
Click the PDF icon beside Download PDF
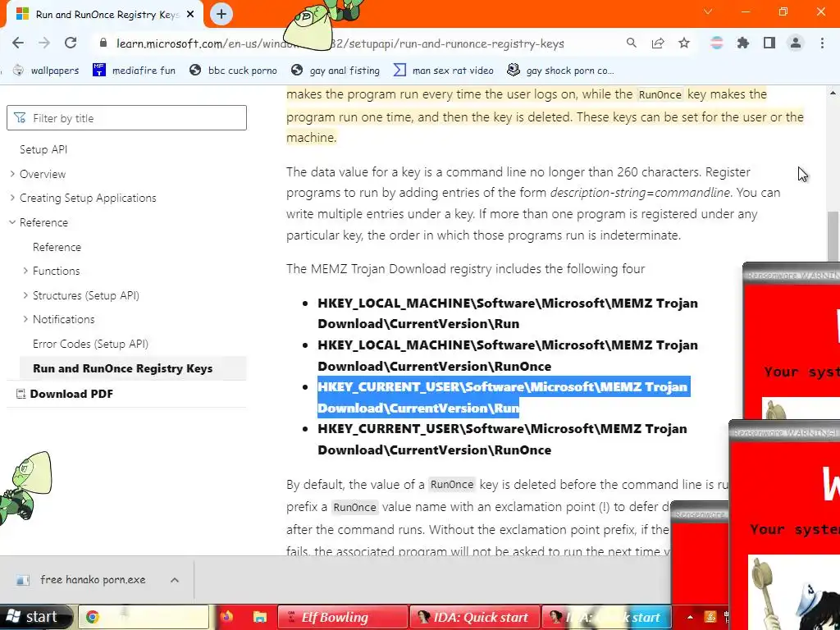pyautogui.click(x=21, y=394)
